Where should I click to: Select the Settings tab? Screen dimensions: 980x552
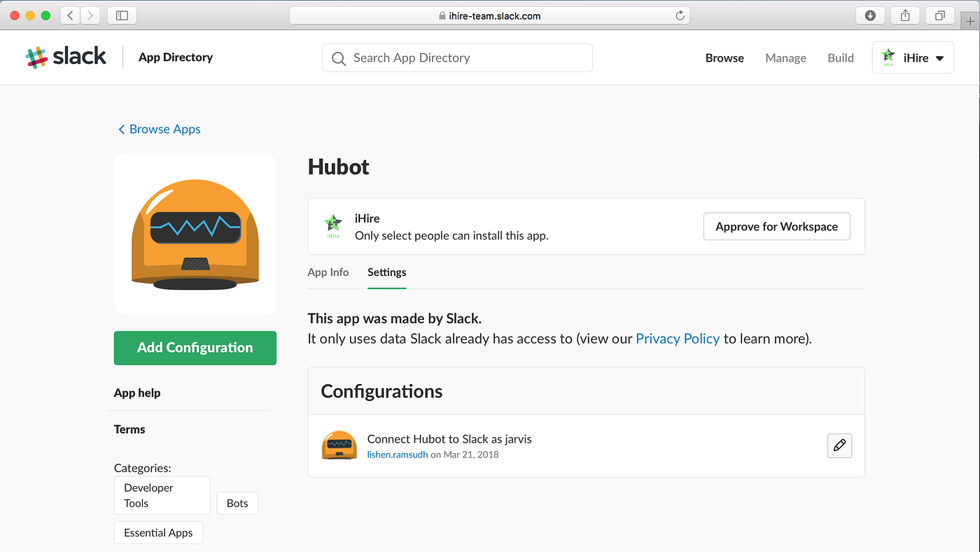coord(387,272)
